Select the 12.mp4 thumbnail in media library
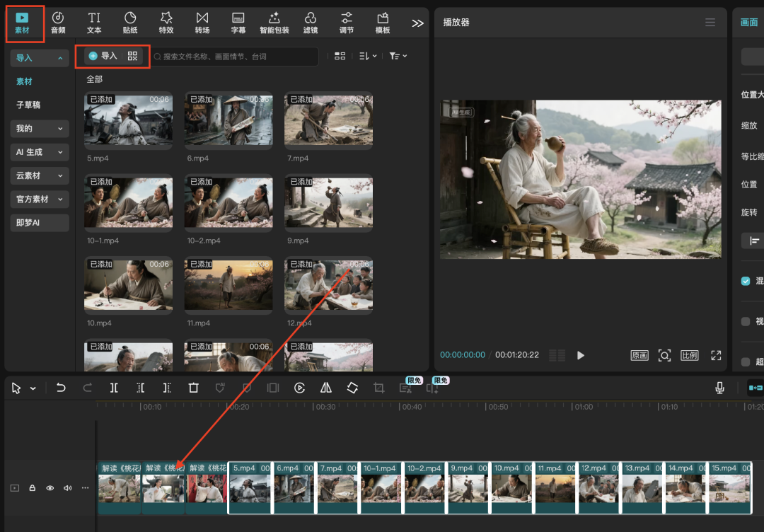The height and width of the screenshot is (532, 764). (x=328, y=286)
